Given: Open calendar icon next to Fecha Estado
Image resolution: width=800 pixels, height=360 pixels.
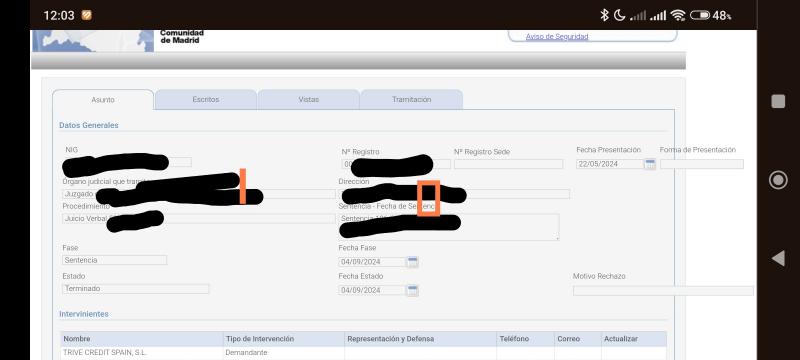Looking at the screenshot, I should pos(413,291).
